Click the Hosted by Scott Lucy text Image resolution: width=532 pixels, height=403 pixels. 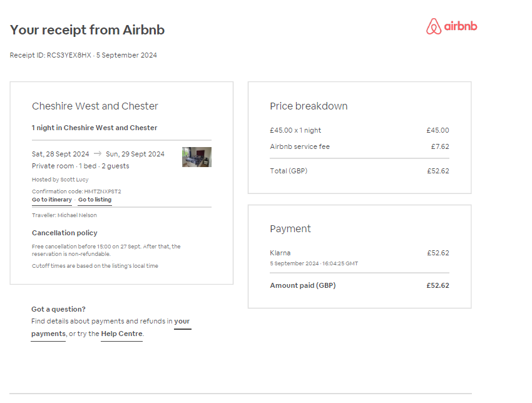pos(60,180)
